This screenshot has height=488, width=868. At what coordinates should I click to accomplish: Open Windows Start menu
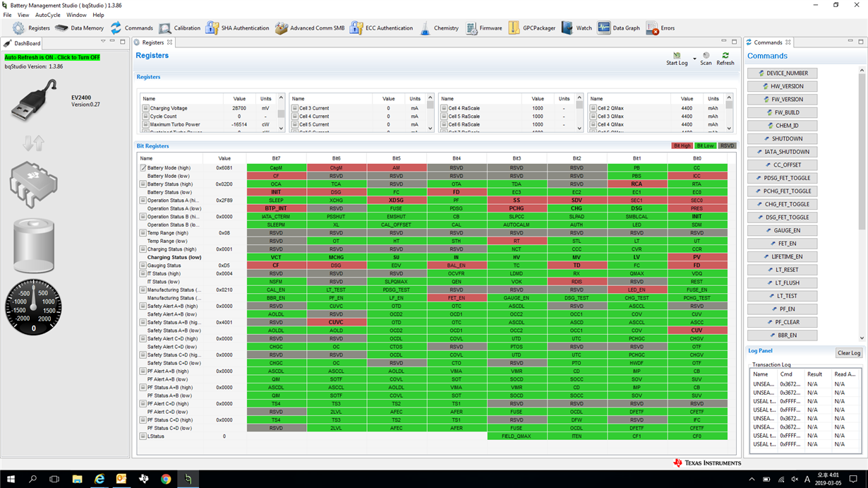pos(11,479)
